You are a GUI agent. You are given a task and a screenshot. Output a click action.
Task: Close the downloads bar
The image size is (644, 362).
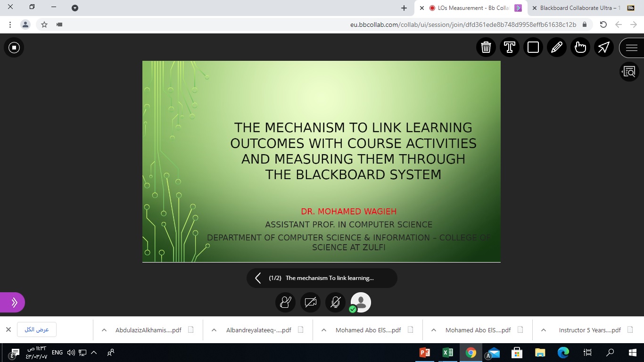click(x=8, y=330)
